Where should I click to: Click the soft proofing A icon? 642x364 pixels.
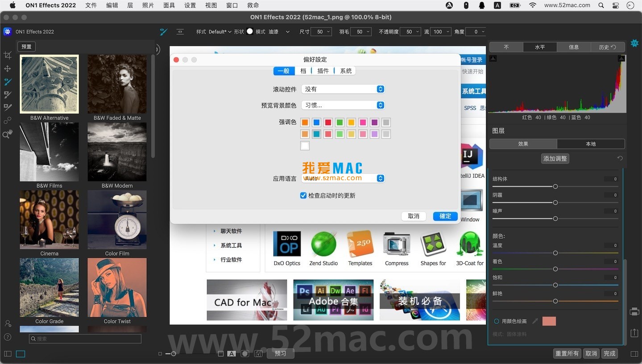click(232, 354)
